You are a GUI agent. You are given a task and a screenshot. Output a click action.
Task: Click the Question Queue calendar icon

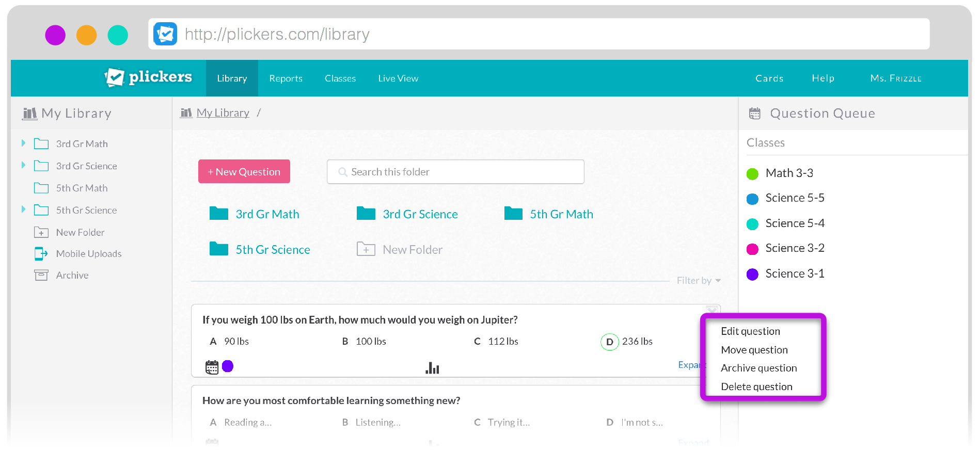point(754,114)
